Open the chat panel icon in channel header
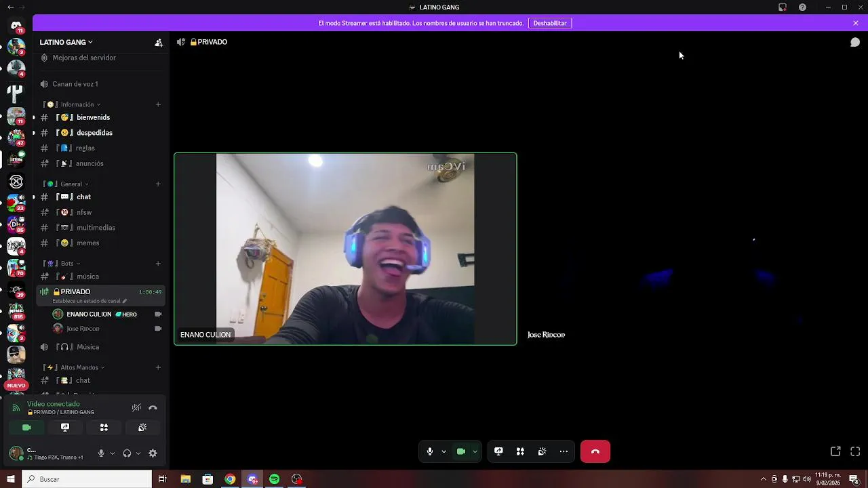The image size is (868, 488). [855, 42]
